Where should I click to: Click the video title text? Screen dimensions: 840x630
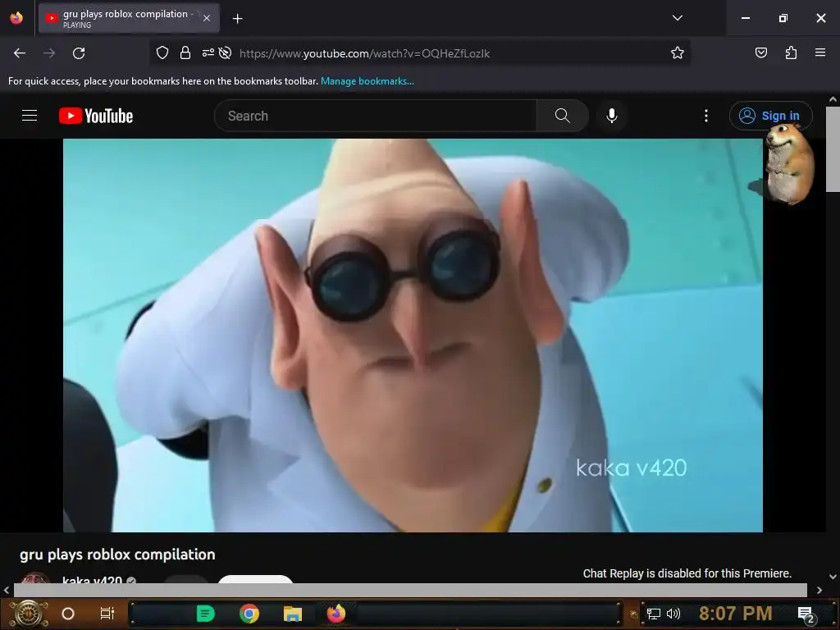point(117,555)
